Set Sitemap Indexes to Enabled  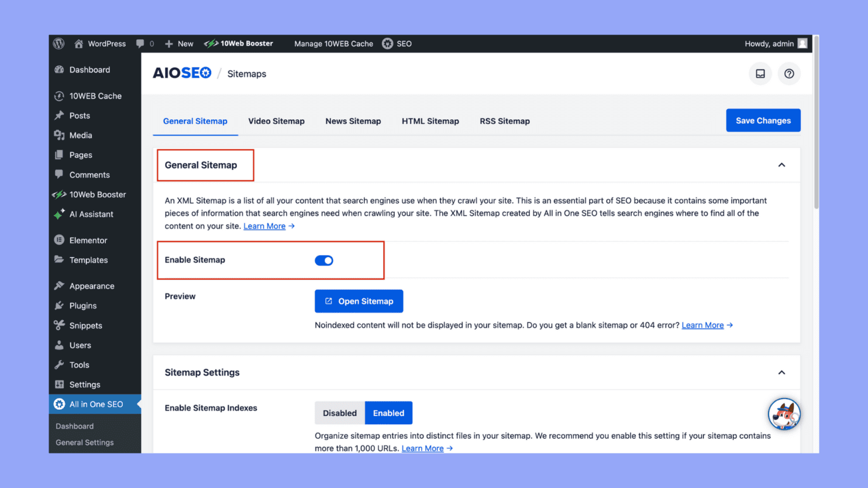pyautogui.click(x=388, y=413)
